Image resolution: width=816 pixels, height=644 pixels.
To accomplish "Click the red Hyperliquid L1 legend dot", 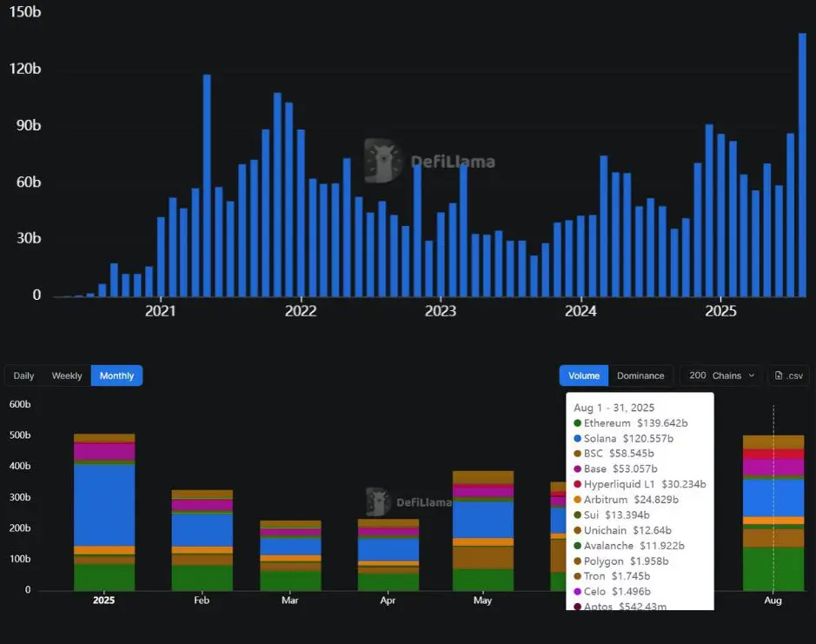I will 577,484.
